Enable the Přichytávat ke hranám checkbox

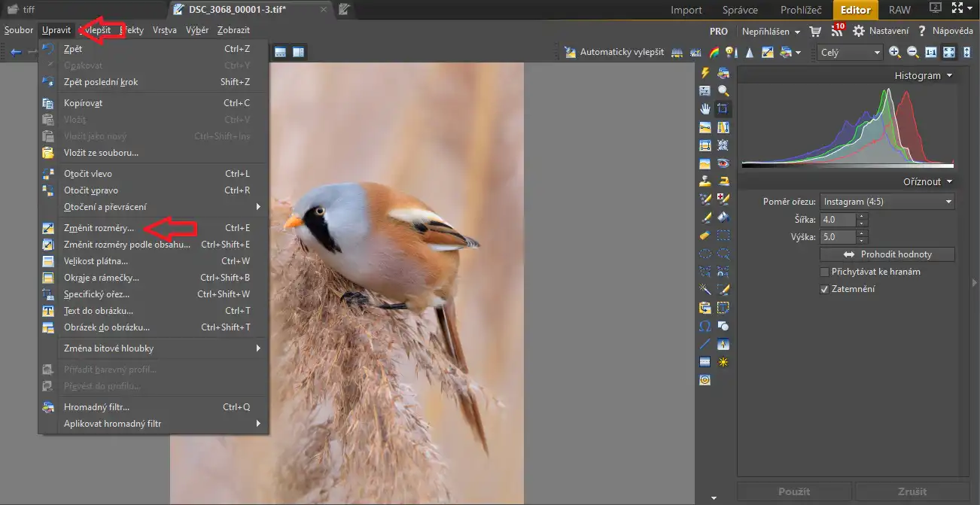[x=825, y=272]
